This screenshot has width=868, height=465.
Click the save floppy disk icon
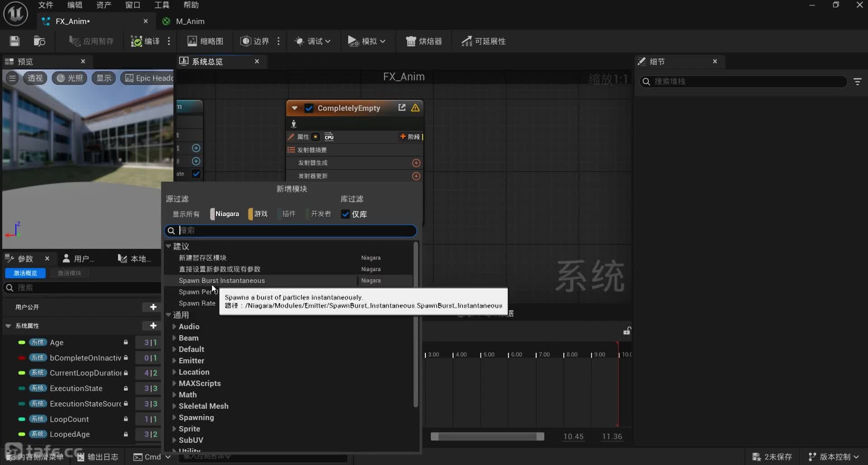14,41
